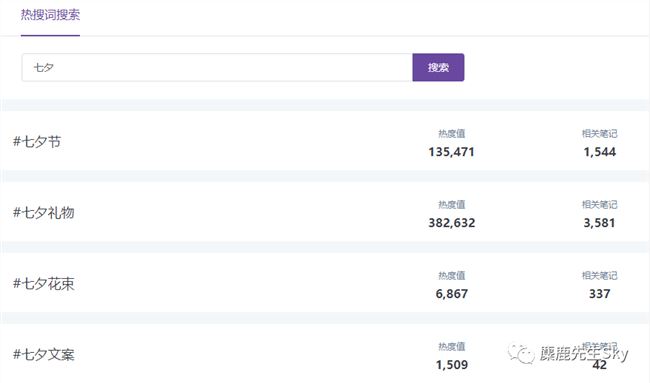
Task: Click the purple 搜索 button
Action: coord(438,68)
